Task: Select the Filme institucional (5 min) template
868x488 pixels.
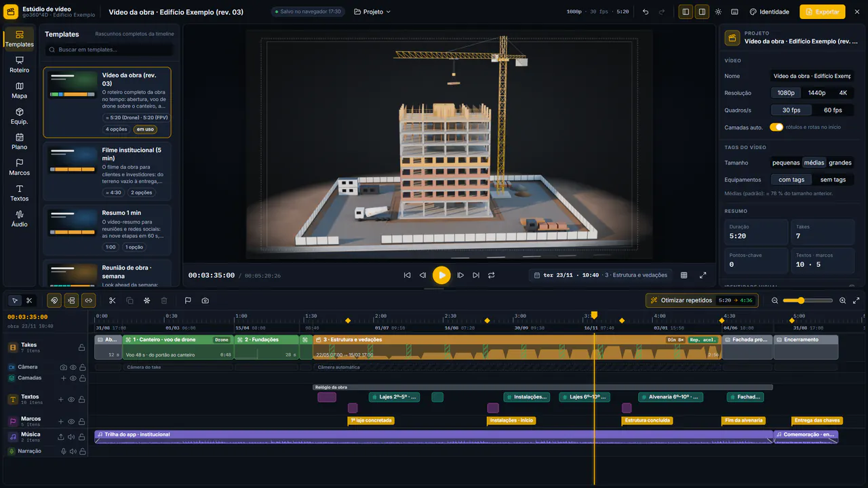Action: 107,172
